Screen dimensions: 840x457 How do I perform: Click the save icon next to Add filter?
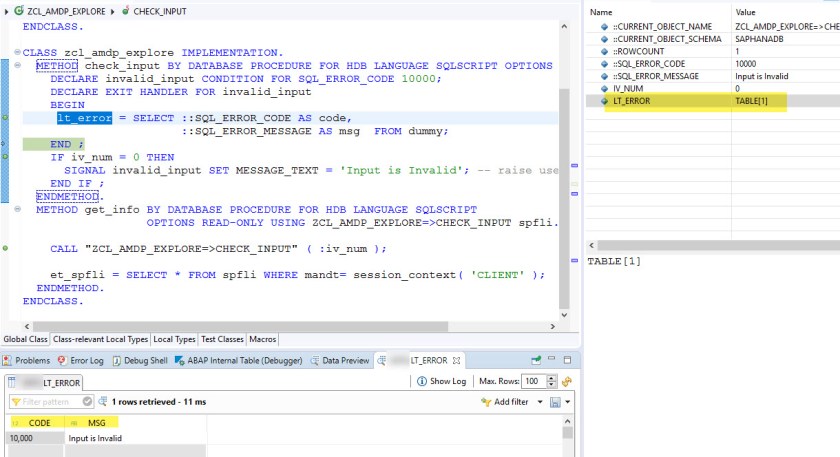554,401
